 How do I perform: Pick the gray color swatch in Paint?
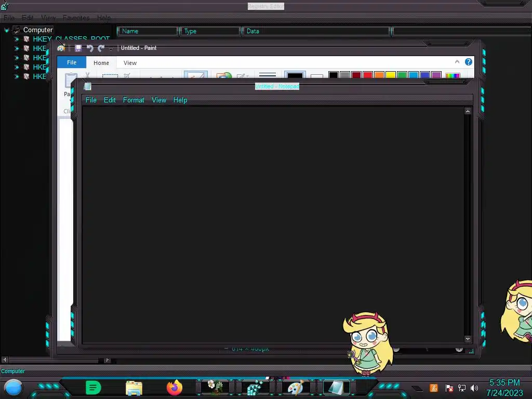point(345,75)
